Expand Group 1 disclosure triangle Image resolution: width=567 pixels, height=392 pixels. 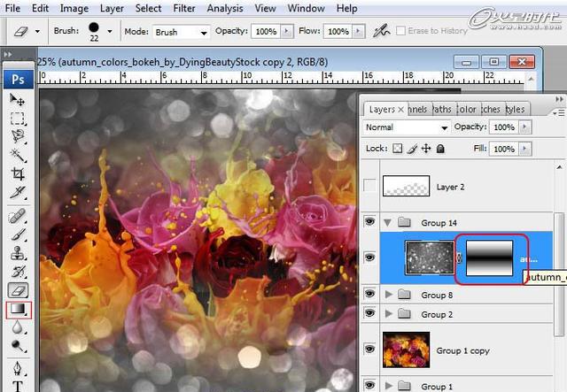click(x=389, y=386)
